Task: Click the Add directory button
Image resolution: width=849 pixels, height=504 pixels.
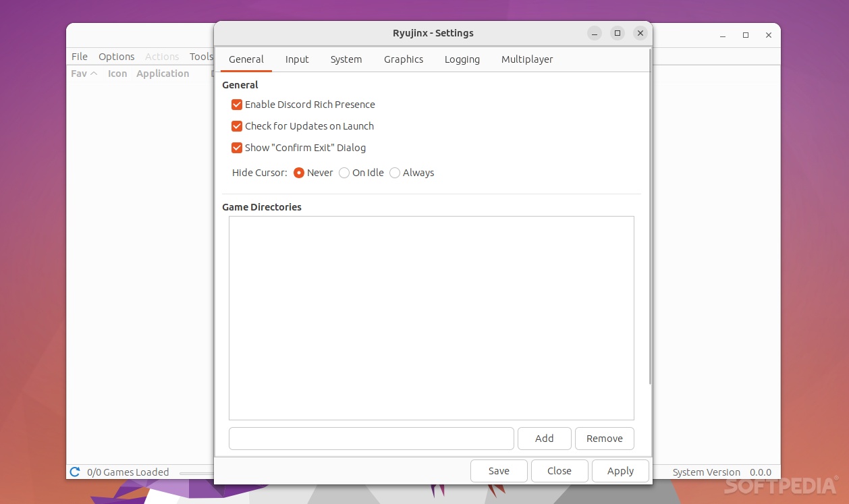Action: (544, 438)
